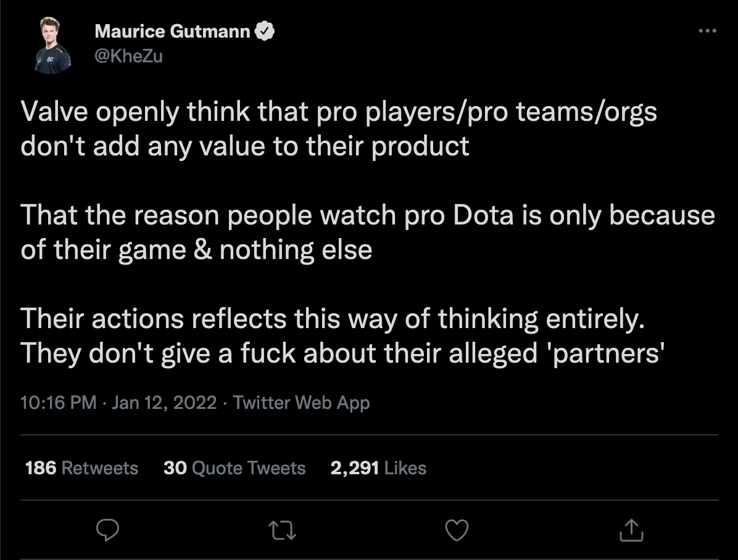Viewport: 738px width, 560px height.
Task: Retweet using the arrows icon
Action: pyautogui.click(x=282, y=530)
